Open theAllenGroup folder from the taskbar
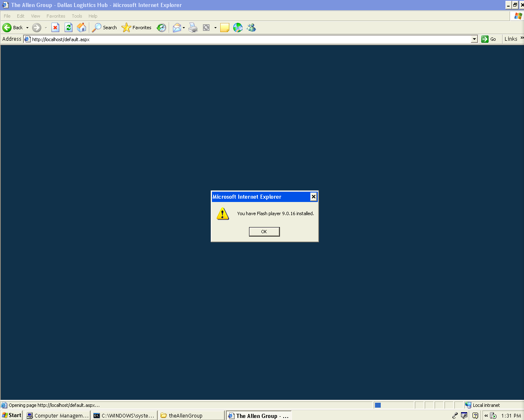 click(191, 415)
